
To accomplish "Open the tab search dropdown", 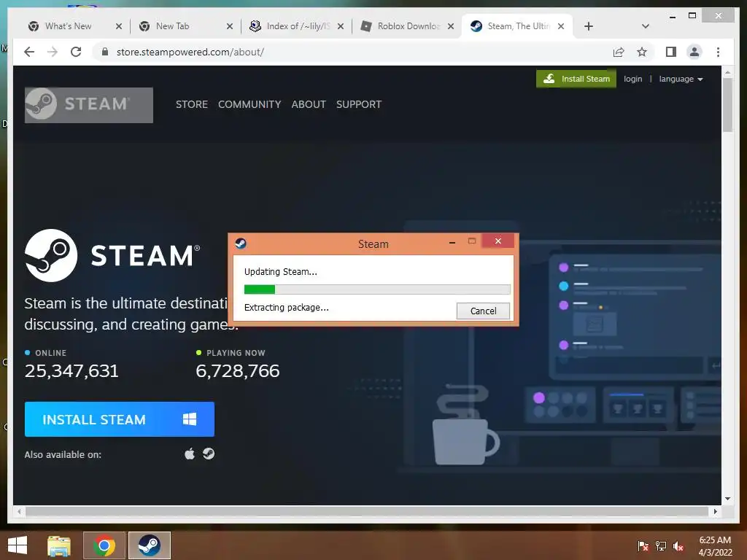I will [646, 26].
